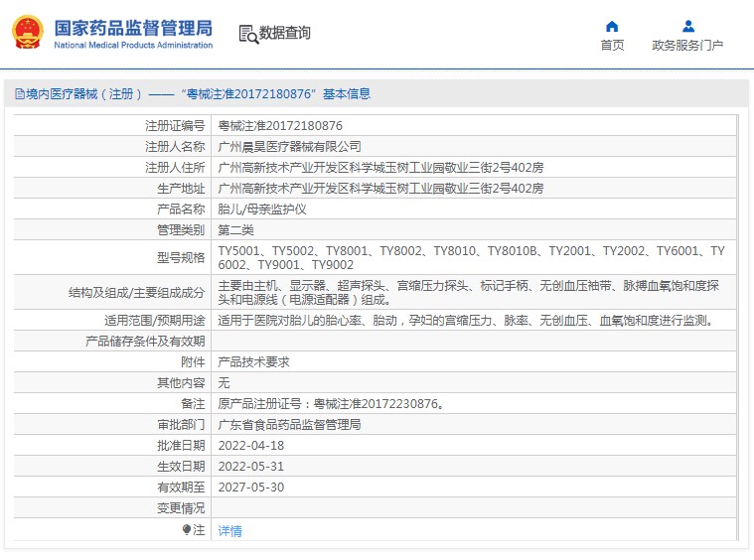Click the 管理类别 label
This screenshot has width=754, height=560.
pos(181,229)
